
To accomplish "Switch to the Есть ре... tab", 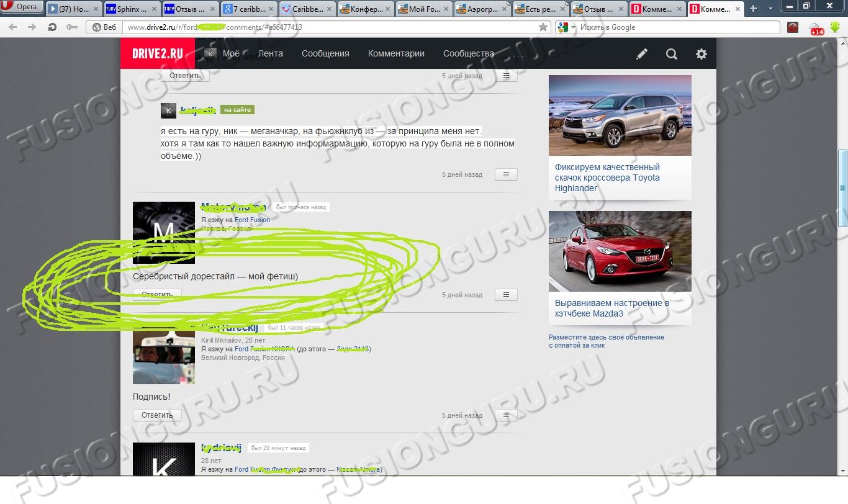I will click(x=539, y=9).
